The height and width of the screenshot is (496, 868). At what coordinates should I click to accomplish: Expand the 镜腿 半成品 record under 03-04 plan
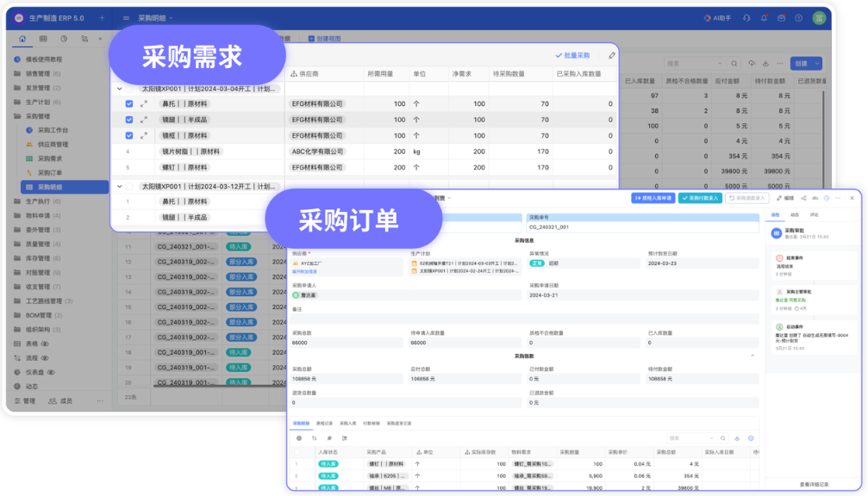pos(144,120)
